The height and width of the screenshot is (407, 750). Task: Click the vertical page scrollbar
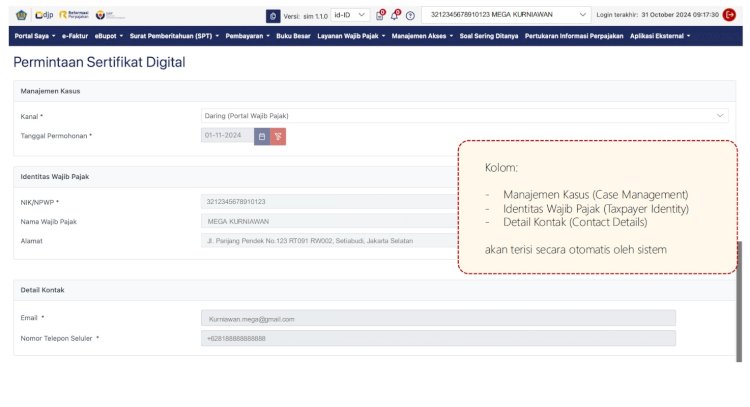[x=740, y=300]
